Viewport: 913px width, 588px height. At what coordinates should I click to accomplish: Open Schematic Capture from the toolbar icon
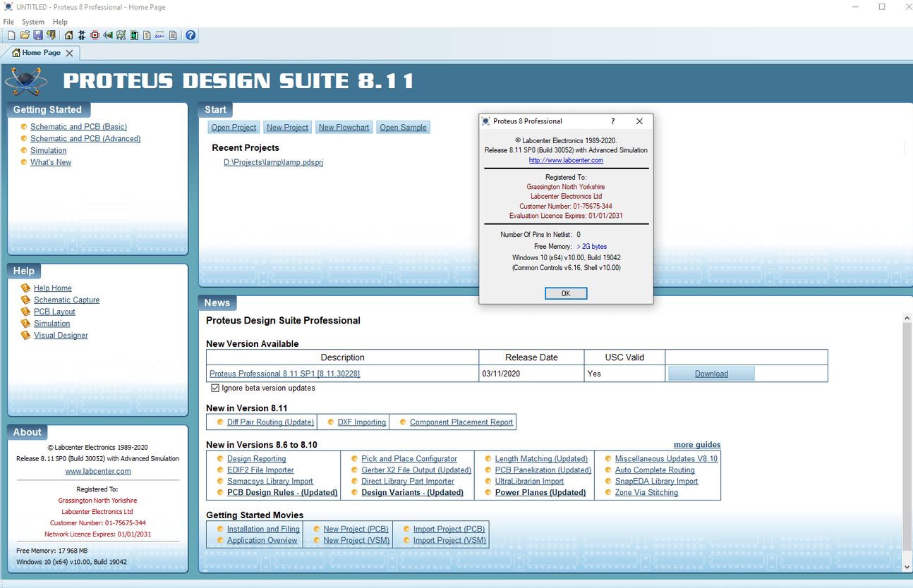(82, 35)
